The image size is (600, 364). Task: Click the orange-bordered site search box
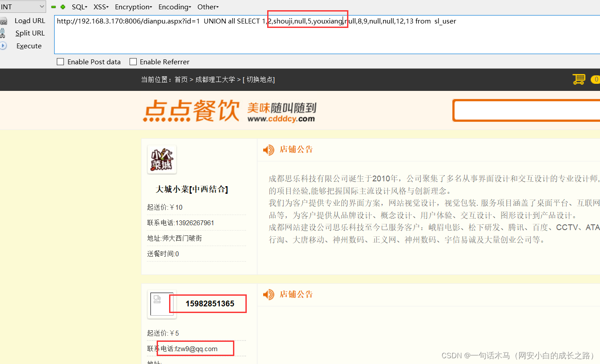[527, 110]
